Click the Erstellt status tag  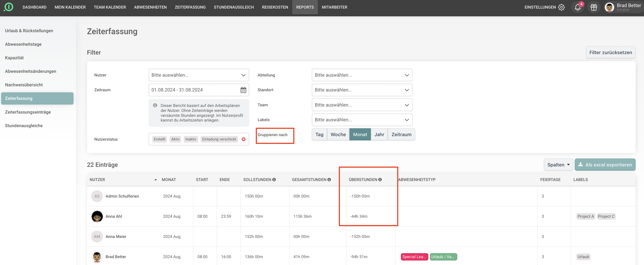(159, 139)
